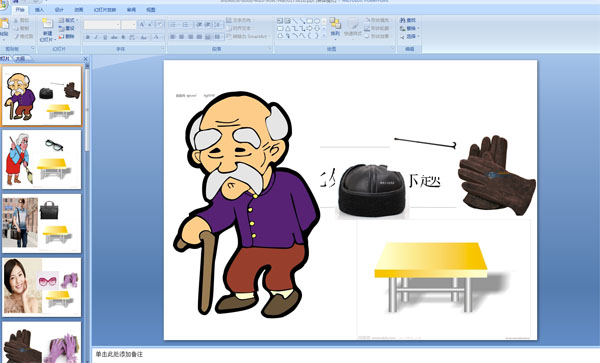
Task: Open the font name combo box
Action: click(x=102, y=25)
